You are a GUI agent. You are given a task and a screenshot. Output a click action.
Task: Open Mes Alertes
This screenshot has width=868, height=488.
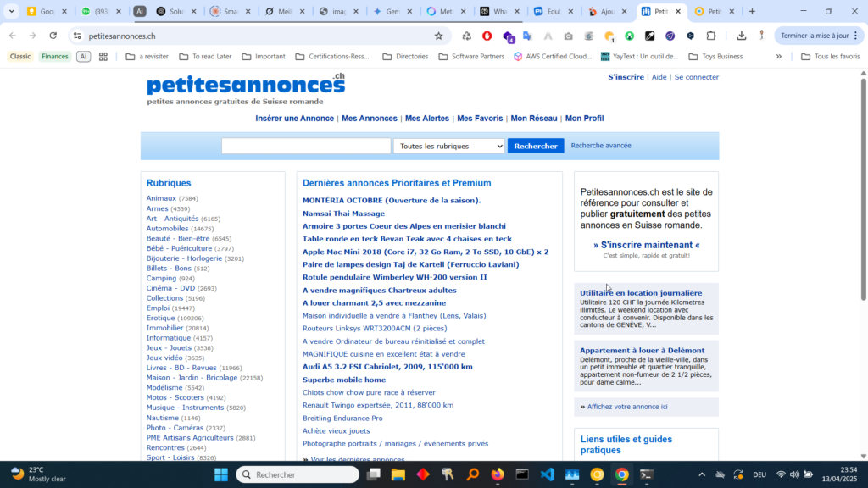427,119
